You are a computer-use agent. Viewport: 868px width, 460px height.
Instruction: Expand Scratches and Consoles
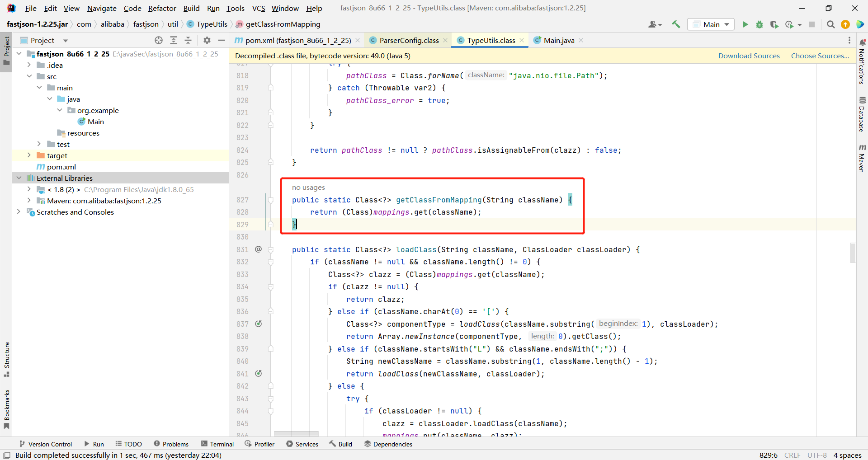click(x=19, y=212)
